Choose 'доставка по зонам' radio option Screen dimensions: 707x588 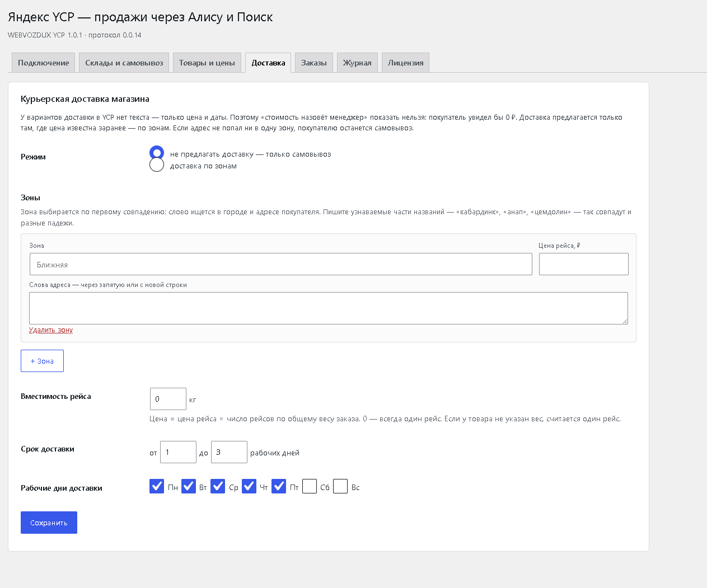click(x=157, y=165)
